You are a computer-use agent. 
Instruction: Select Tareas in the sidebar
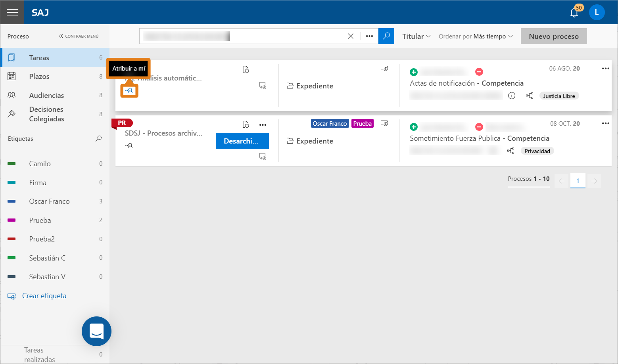tap(55, 57)
